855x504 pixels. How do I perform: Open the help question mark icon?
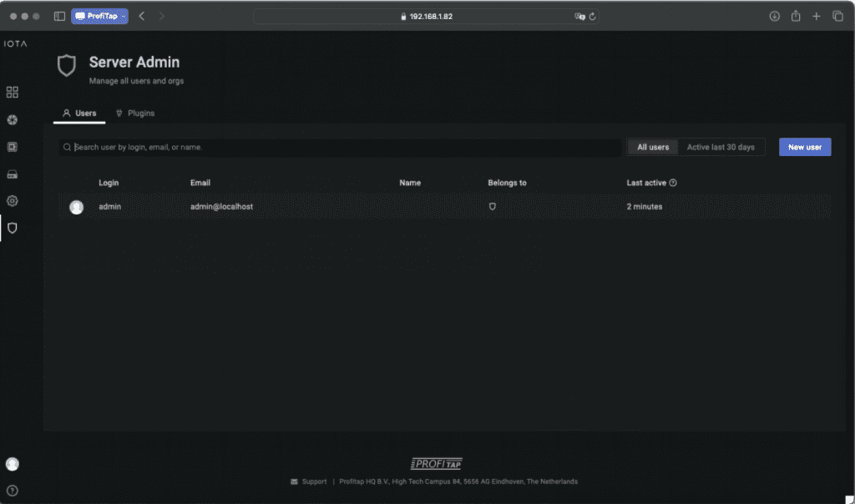13,491
